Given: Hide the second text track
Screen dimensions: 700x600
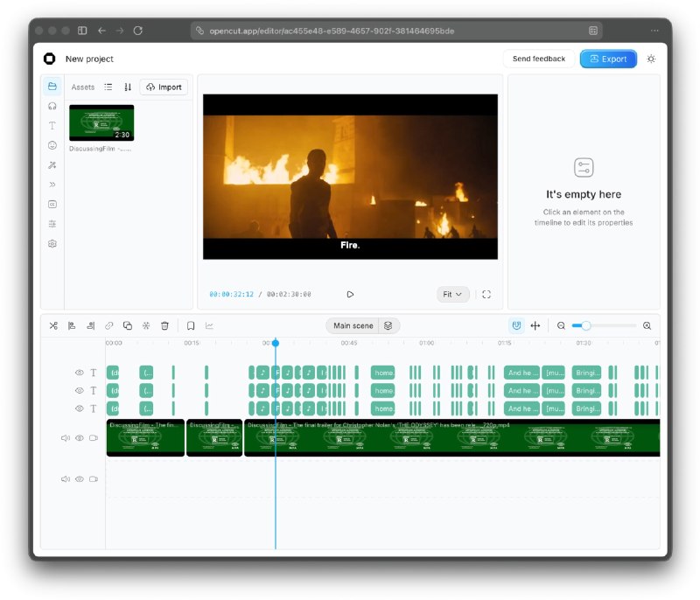Looking at the screenshot, I should pos(80,390).
